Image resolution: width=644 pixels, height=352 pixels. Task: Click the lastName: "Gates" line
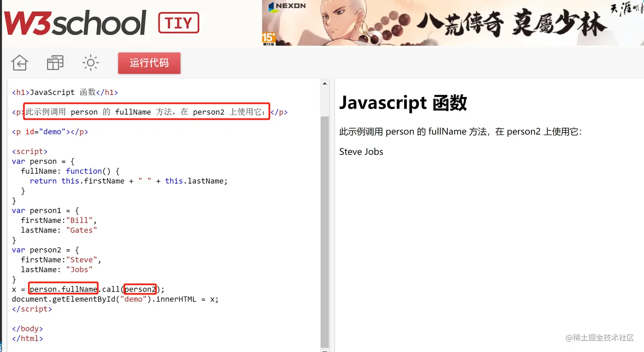pos(59,230)
